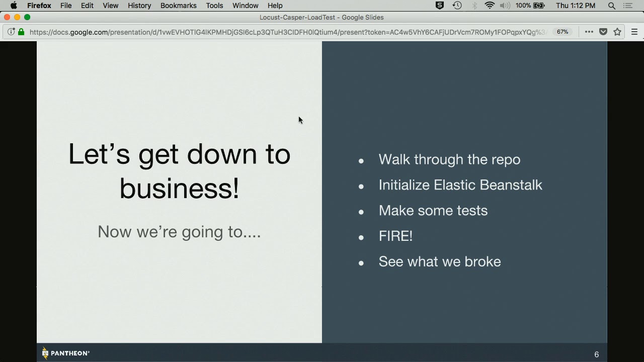Open the Firefox hamburger menu
This screenshot has width=644, height=362.
(634, 32)
